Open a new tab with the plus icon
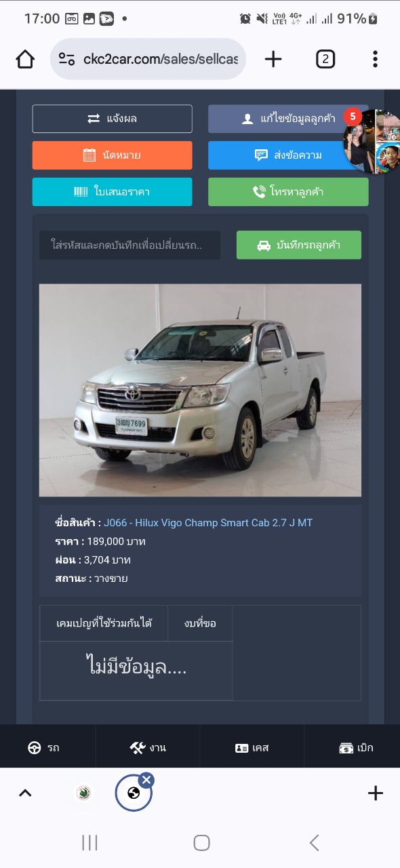Screen dimensions: 400x868 [x=273, y=60]
